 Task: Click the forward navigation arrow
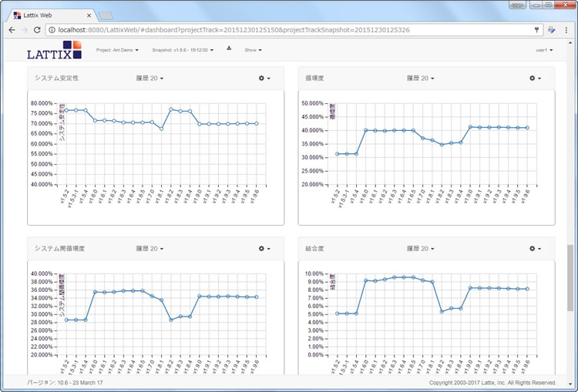click(x=25, y=30)
